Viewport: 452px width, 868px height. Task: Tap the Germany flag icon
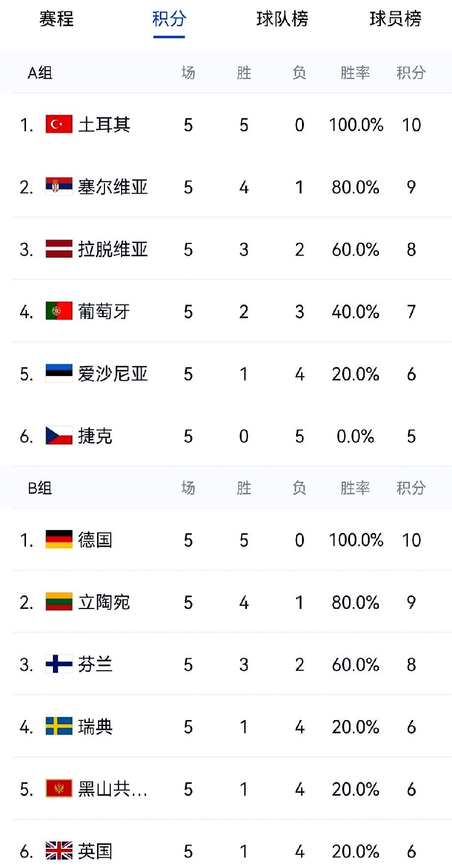tap(59, 539)
